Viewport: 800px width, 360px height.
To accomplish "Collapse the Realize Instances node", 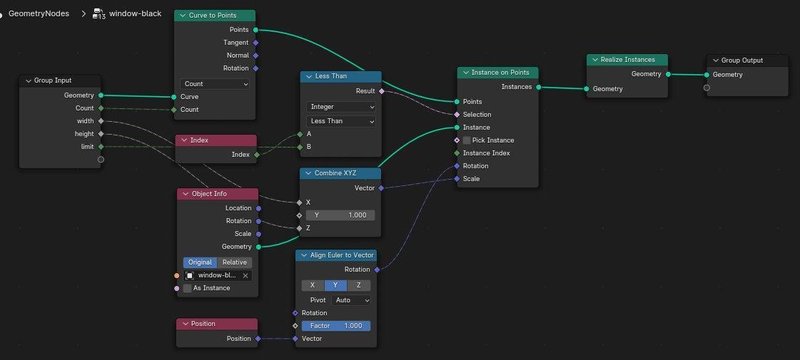I will (595, 60).
